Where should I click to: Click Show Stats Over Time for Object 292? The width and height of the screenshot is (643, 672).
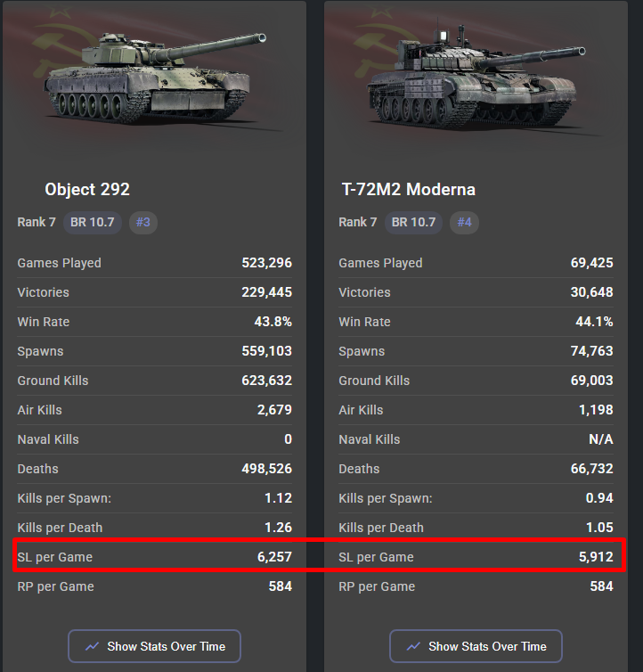[x=154, y=646]
